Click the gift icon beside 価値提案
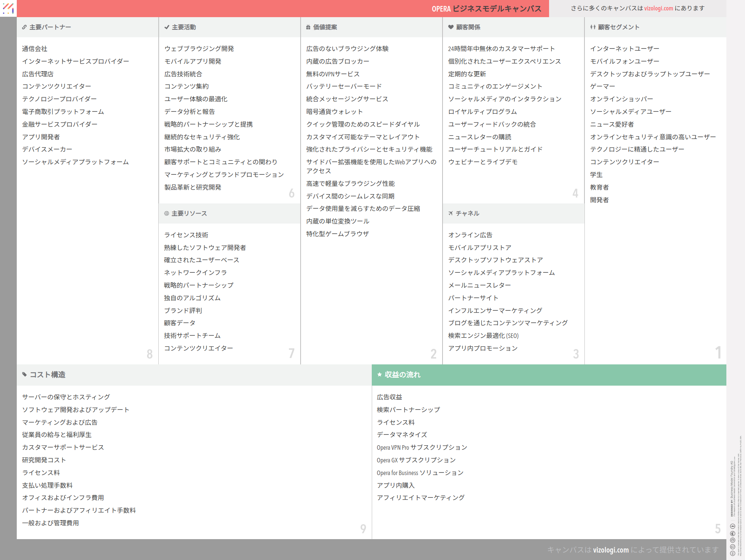This screenshot has width=745, height=560. 308,27
